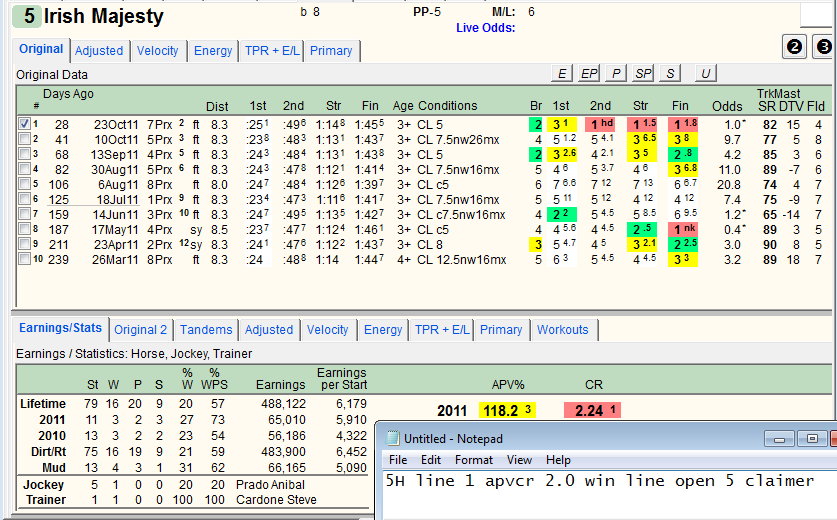
Task: Click the circled number 3 icon
Action: pos(824,47)
